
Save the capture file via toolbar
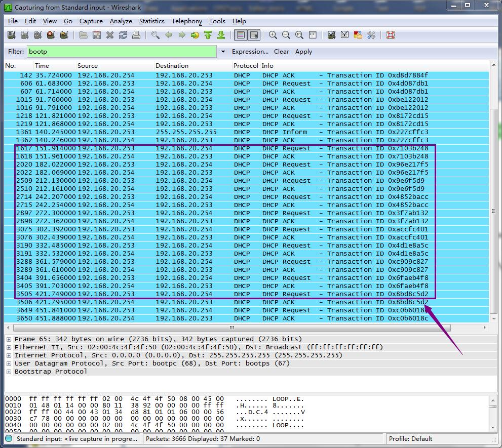click(96, 35)
